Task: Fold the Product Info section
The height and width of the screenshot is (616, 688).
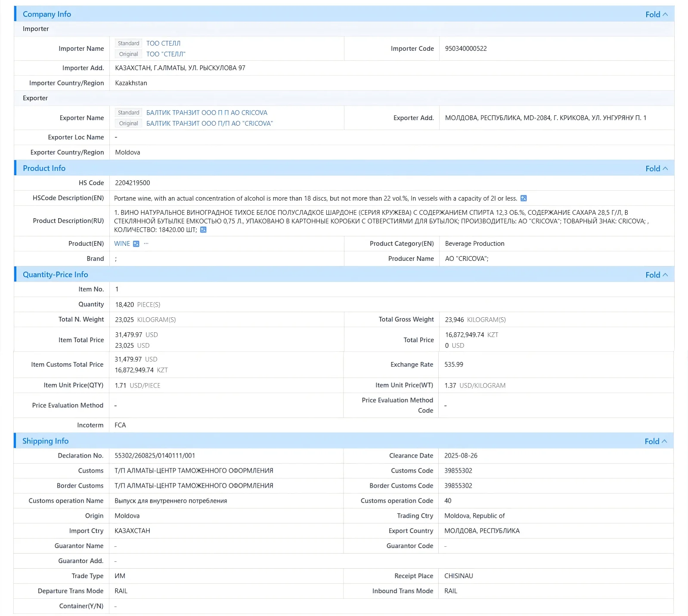Action: point(656,168)
